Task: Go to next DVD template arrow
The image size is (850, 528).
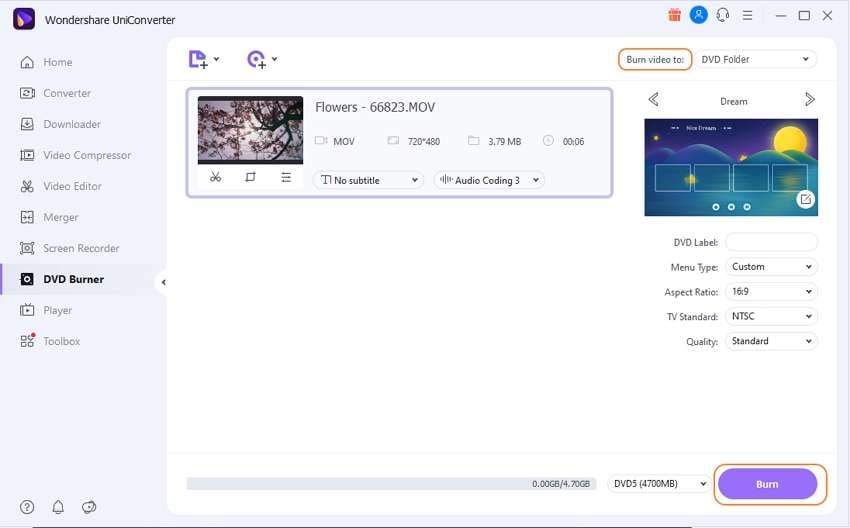Action: click(x=809, y=100)
